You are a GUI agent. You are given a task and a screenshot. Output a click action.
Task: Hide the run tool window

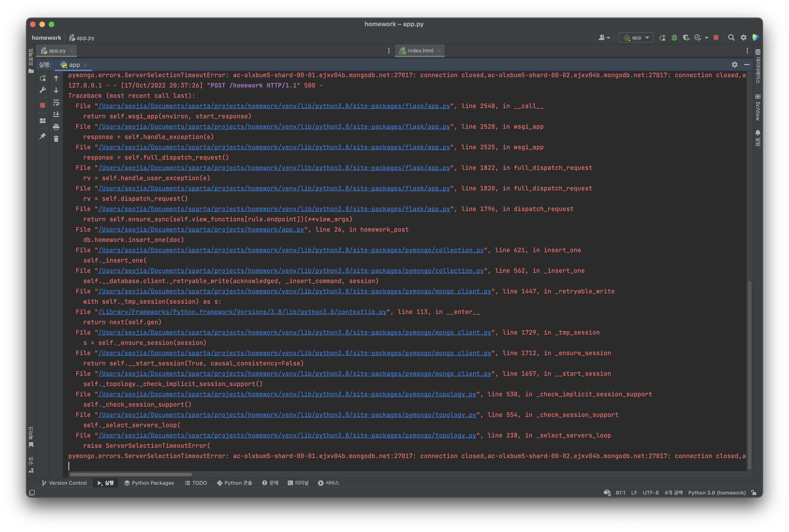[747, 65]
